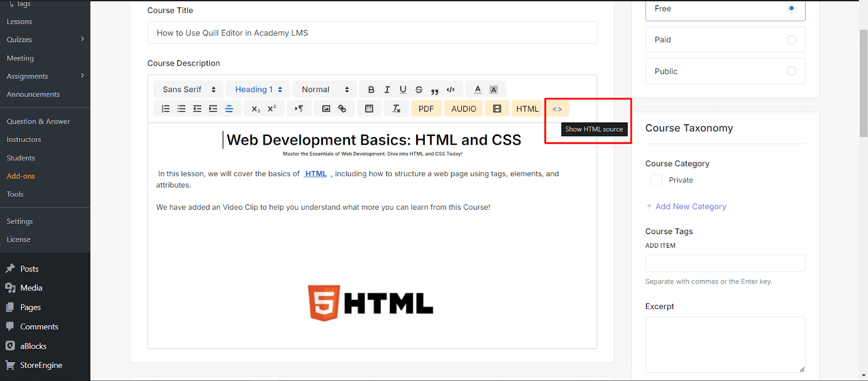Insert a bulleted list

pos(181,109)
